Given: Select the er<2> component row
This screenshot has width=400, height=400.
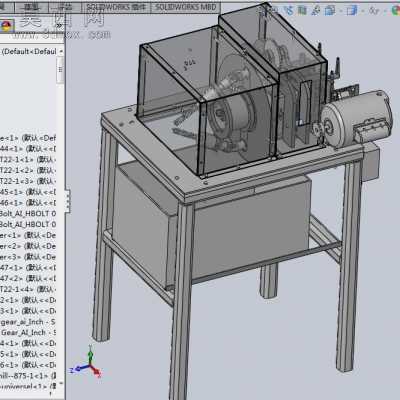Looking at the screenshot, I should [x=28, y=246].
